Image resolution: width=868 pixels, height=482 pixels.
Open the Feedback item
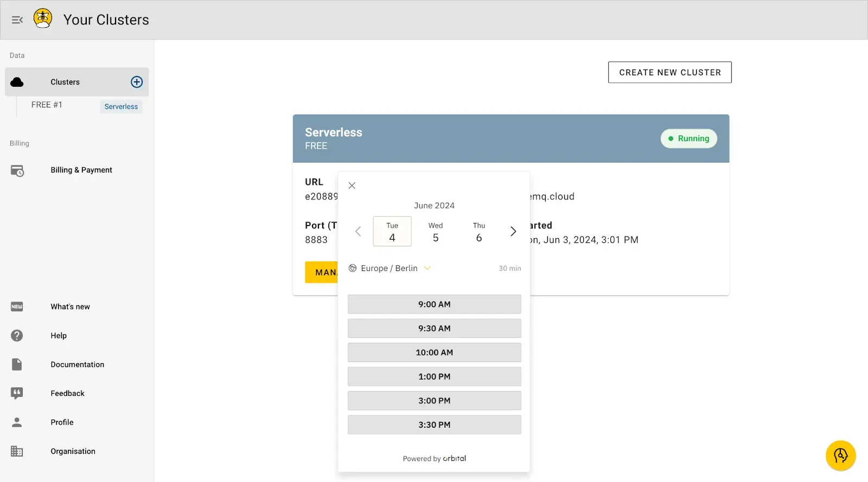68,394
